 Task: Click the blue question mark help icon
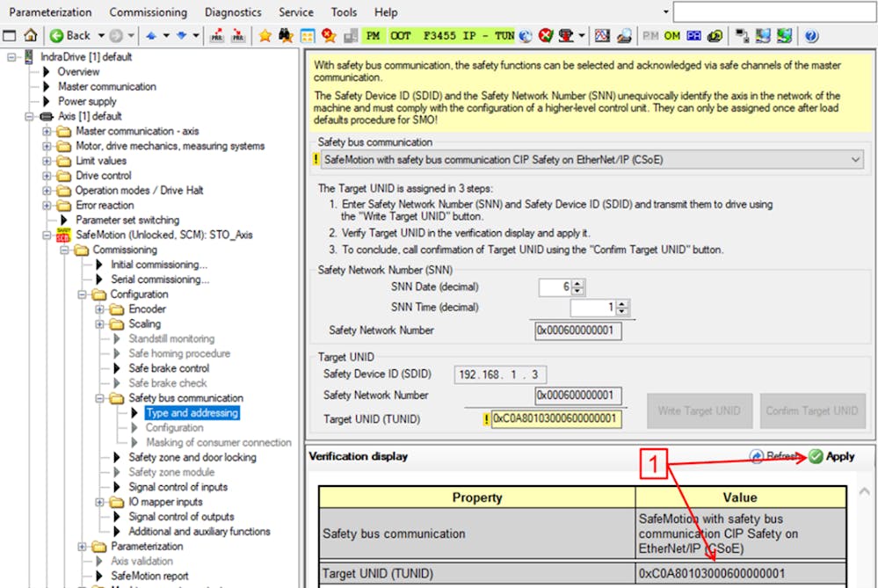point(811,36)
